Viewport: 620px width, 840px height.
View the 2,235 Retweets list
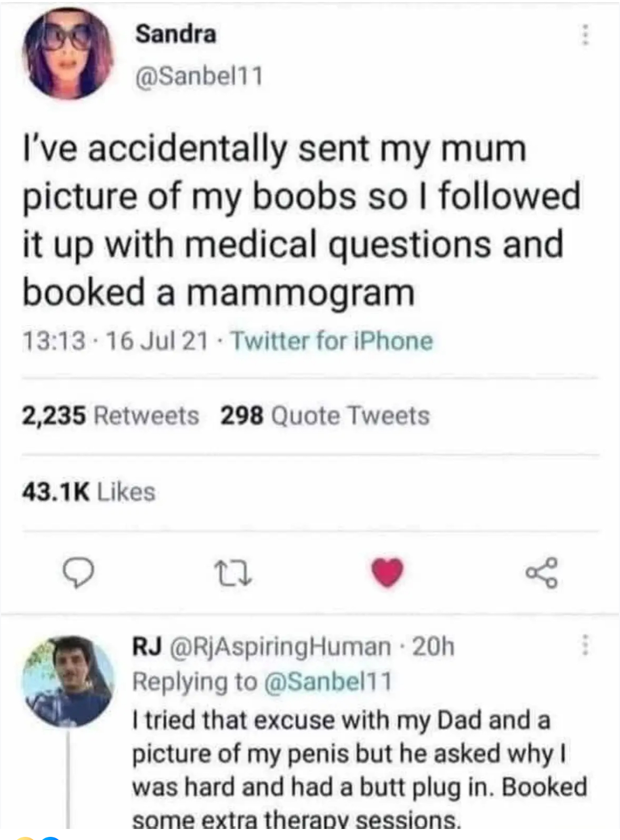(x=110, y=416)
